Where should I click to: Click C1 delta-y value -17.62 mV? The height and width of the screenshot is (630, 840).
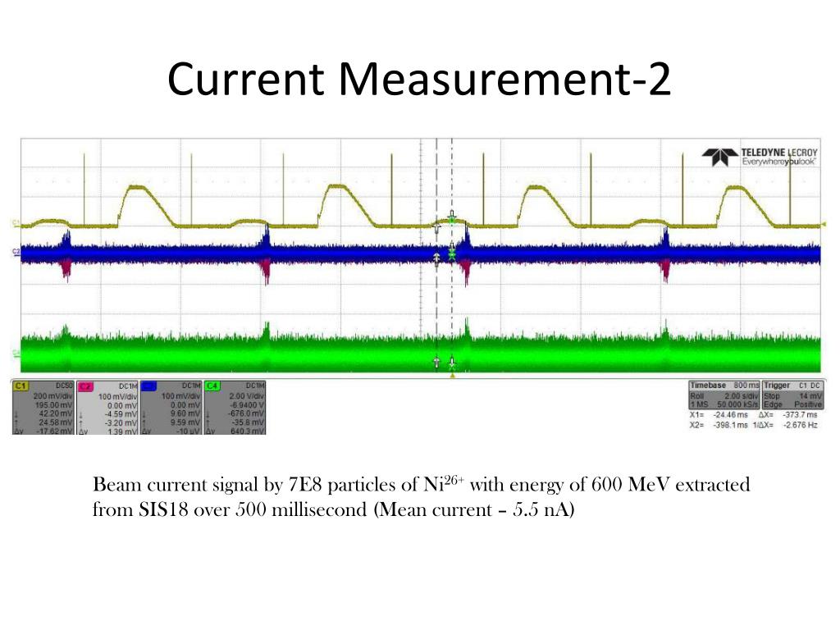coord(55,431)
